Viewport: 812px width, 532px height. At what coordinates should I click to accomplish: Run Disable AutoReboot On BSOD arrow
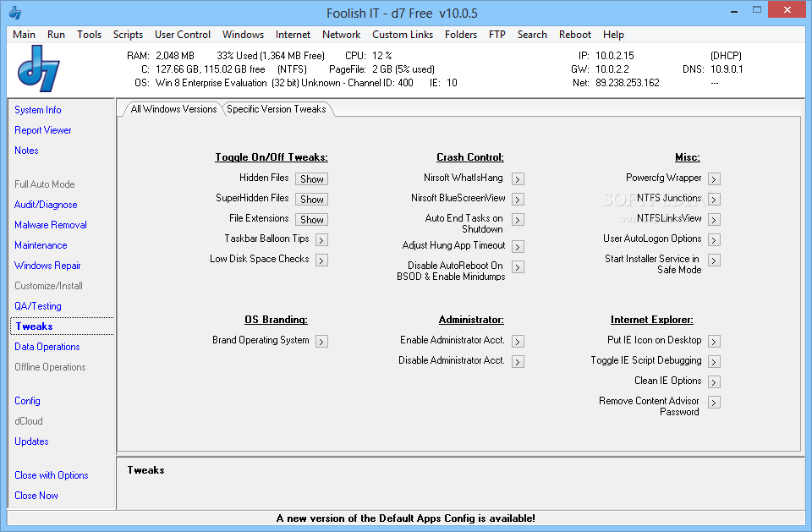click(518, 266)
